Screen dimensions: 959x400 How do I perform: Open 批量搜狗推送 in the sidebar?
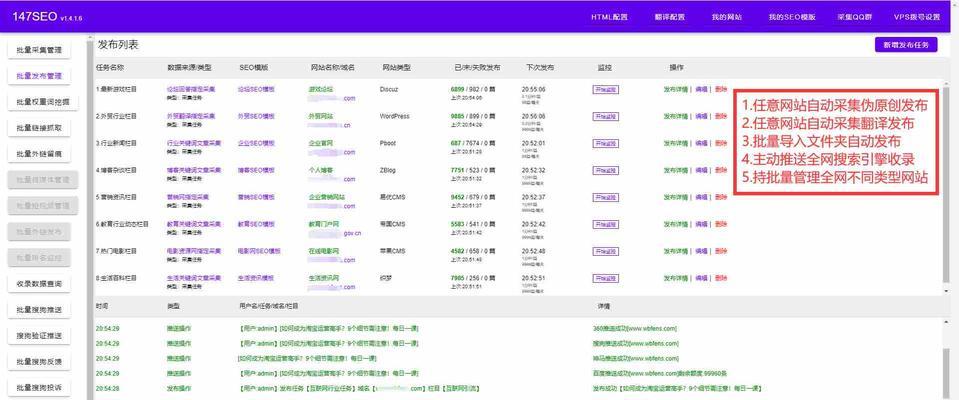tap(39, 310)
